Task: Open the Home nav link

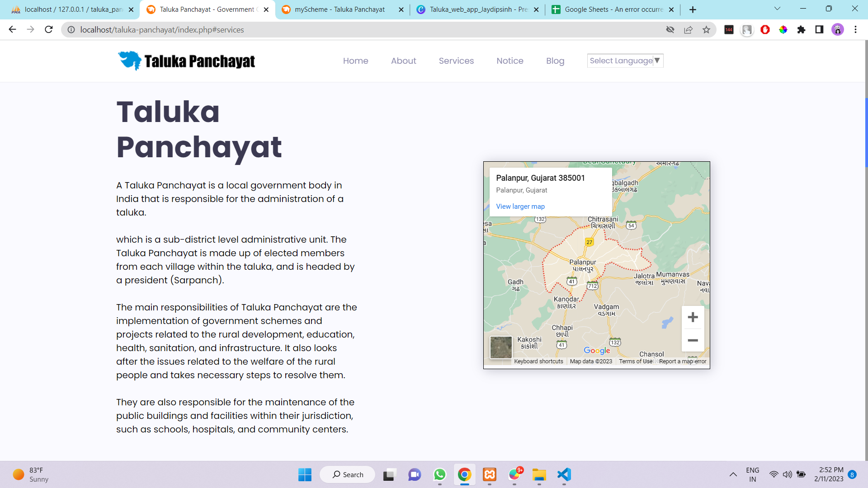Action: coord(355,61)
